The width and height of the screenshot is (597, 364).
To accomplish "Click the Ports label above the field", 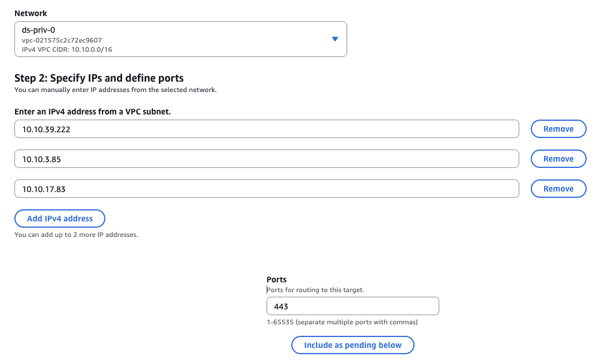I will point(276,279).
